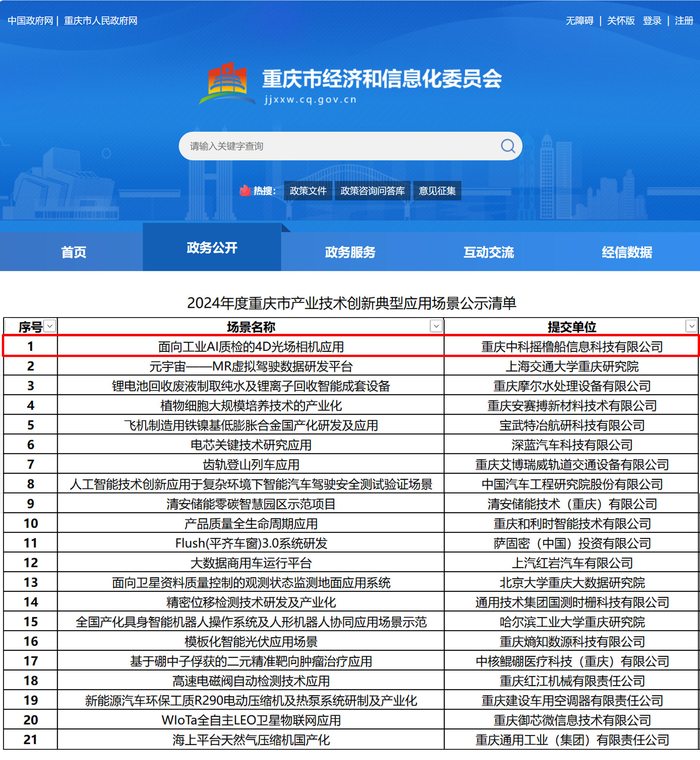Click the committee logo emblem
This screenshot has width=700, height=760.
pos(227,84)
